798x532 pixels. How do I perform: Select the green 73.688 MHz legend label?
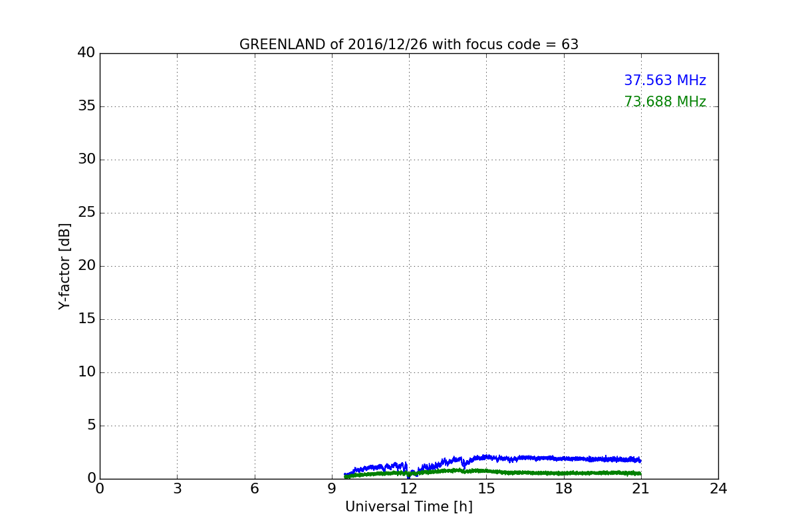coord(665,102)
